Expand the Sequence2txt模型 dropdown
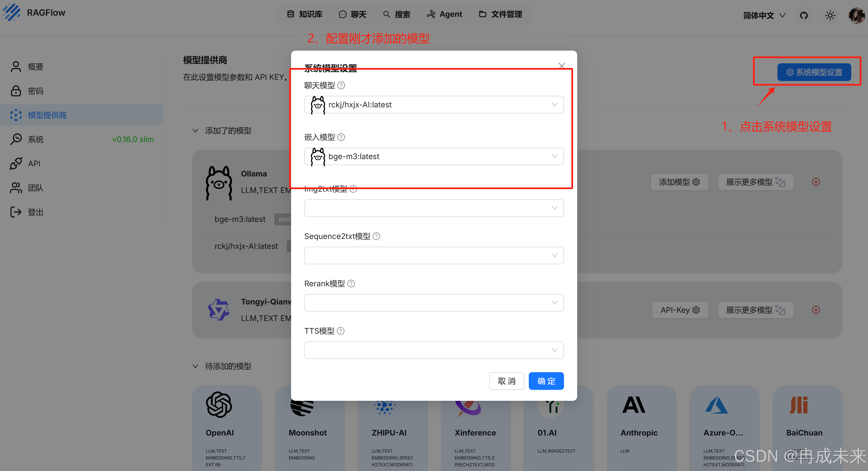Viewport: 868px width, 471px height. pyautogui.click(x=434, y=255)
